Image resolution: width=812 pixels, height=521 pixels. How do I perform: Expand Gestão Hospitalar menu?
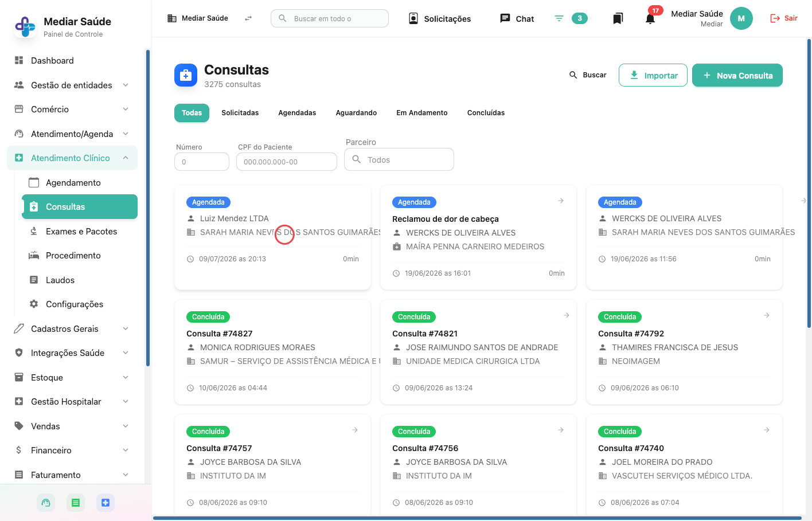pos(72,402)
